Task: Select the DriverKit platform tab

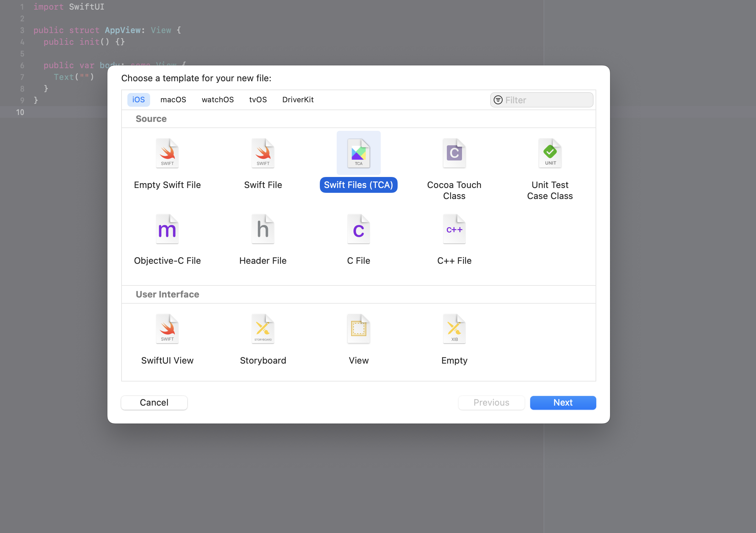Action: [x=298, y=100]
